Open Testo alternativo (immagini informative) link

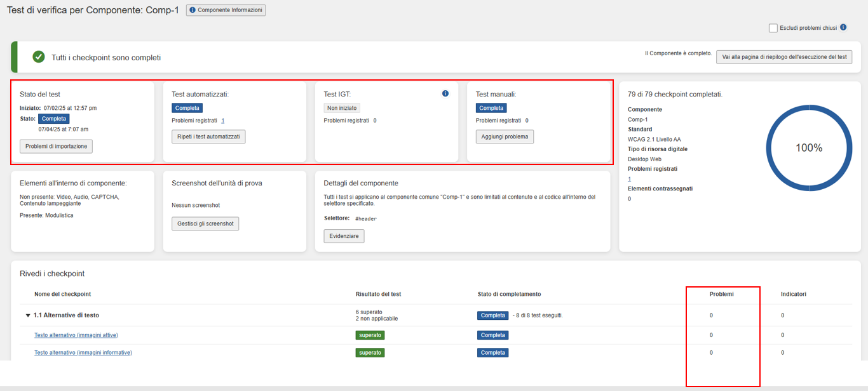[83, 352]
